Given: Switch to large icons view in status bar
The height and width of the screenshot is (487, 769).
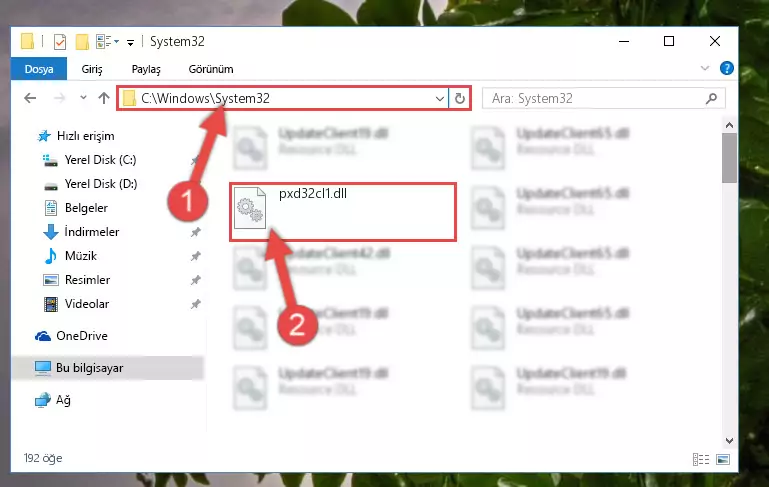Looking at the screenshot, I should (723, 460).
